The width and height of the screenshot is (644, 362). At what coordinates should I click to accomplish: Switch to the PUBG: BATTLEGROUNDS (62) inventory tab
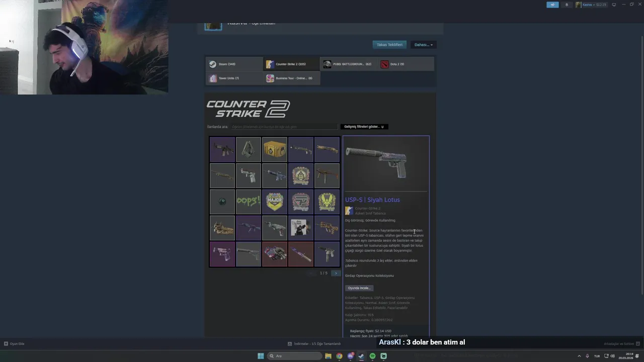coord(349,64)
